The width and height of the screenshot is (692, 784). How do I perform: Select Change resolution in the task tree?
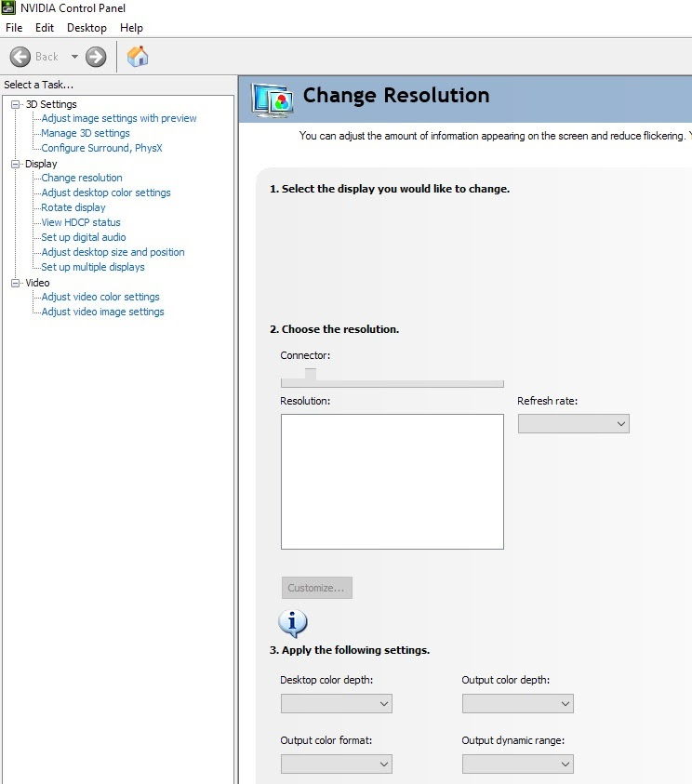point(82,178)
